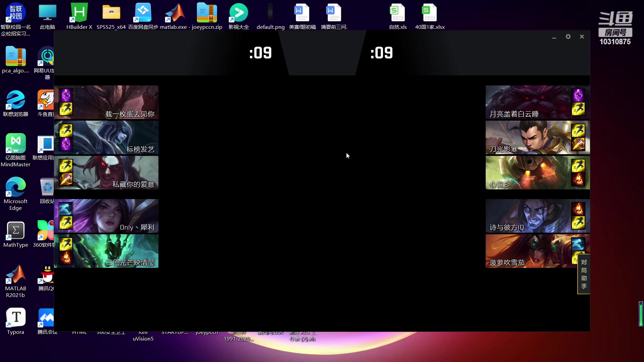Open 40国1家.xlsx spreadsheet on desktop

point(430,16)
